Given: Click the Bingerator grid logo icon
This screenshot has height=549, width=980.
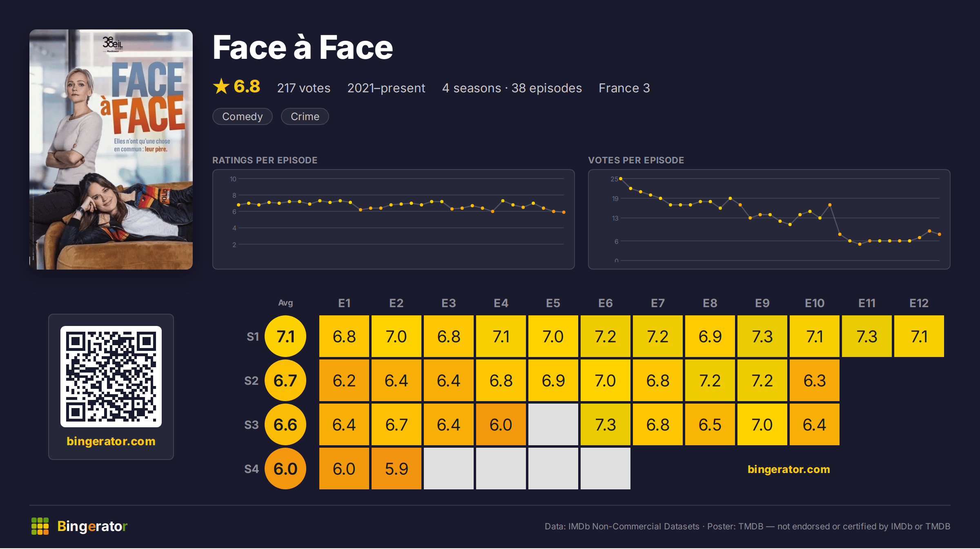Looking at the screenshot, I should [40, 526].
